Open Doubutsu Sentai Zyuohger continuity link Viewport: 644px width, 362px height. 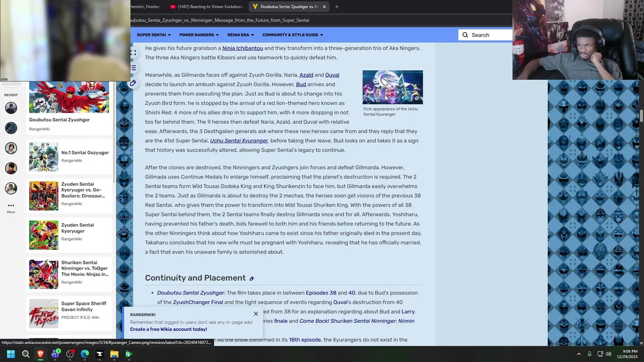point(191,293)
